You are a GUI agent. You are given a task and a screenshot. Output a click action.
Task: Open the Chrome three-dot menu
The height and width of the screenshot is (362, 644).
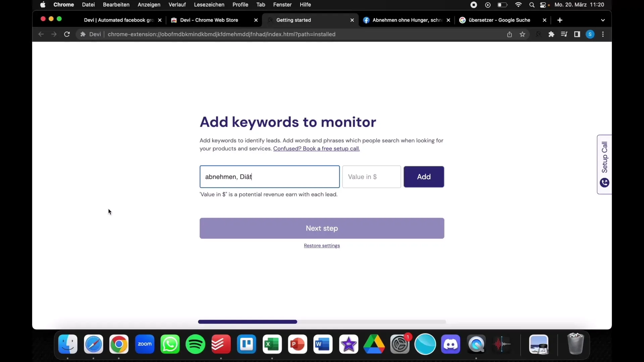coord(603,34)
